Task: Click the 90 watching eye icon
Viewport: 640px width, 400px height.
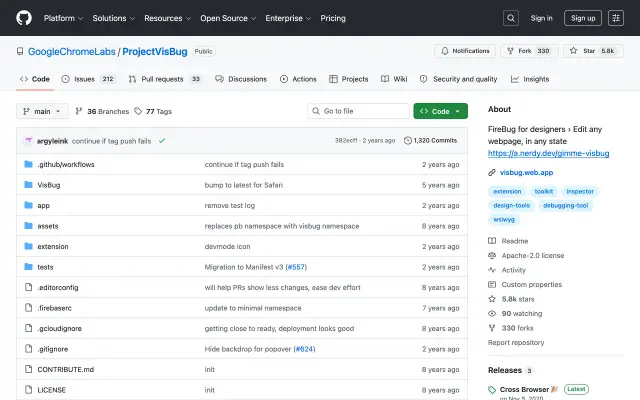Action: click(492, 313)
